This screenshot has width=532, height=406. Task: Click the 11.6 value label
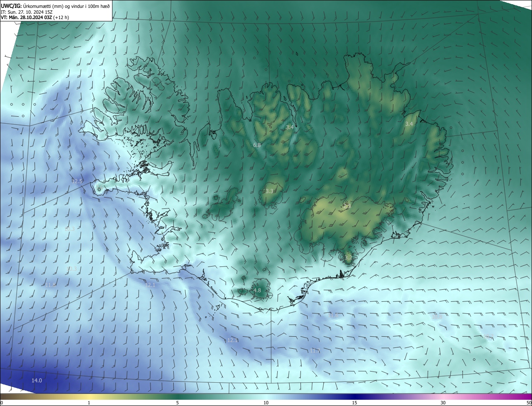pos(334,316)
